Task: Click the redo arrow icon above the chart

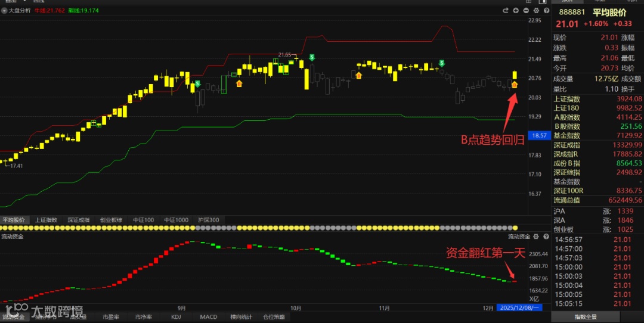Action: tap(506, 11)
